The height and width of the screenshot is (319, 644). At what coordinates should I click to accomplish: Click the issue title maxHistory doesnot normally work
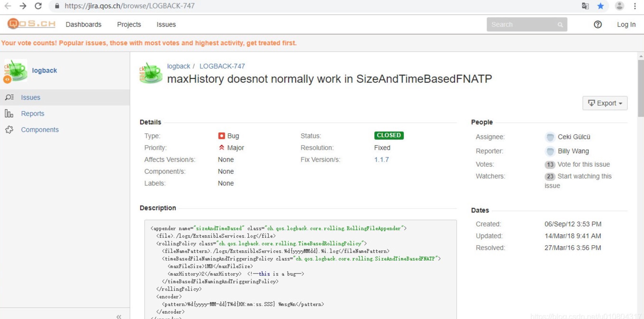[329, 79]
